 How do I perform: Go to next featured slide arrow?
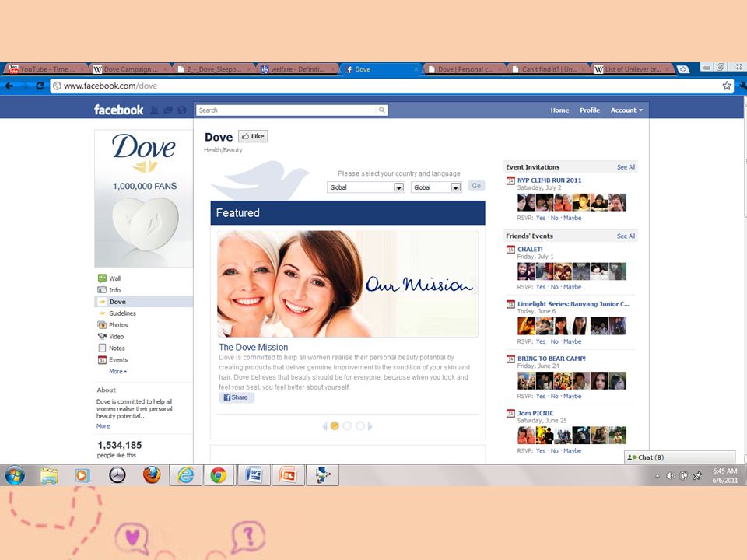370,426
